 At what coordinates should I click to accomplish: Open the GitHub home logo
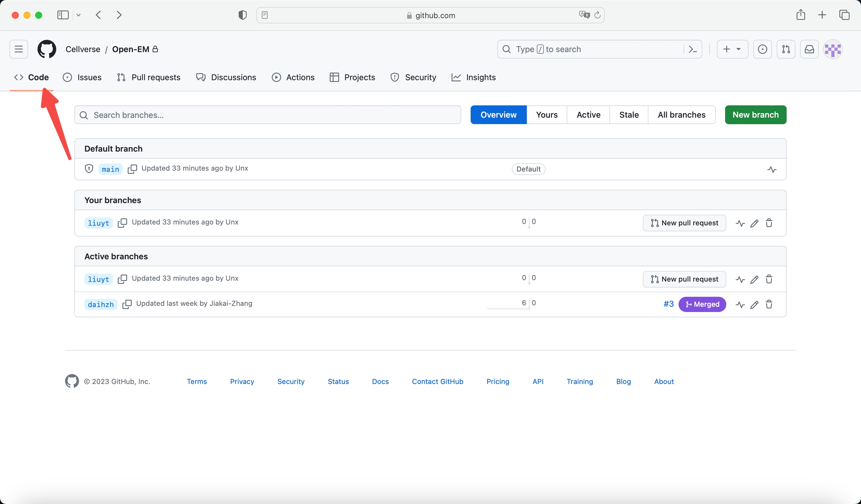point(47,49)
